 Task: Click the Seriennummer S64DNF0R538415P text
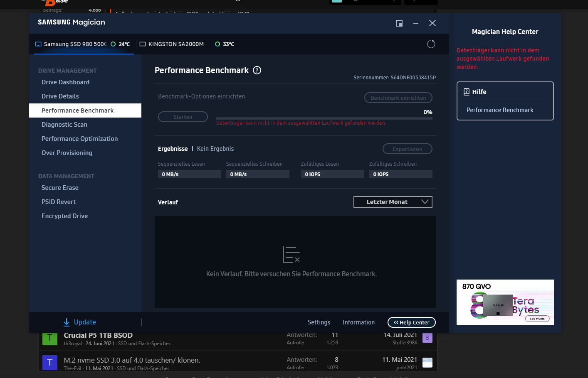tap(395, 78)
